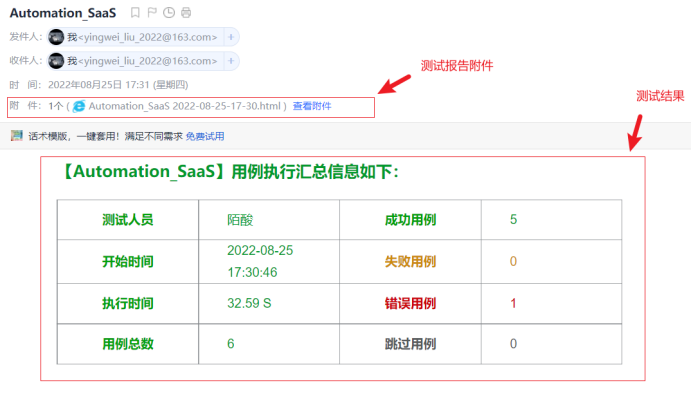Select the error count 1 cell
Screen dimensions: 692x394
[x=552, y=304]
